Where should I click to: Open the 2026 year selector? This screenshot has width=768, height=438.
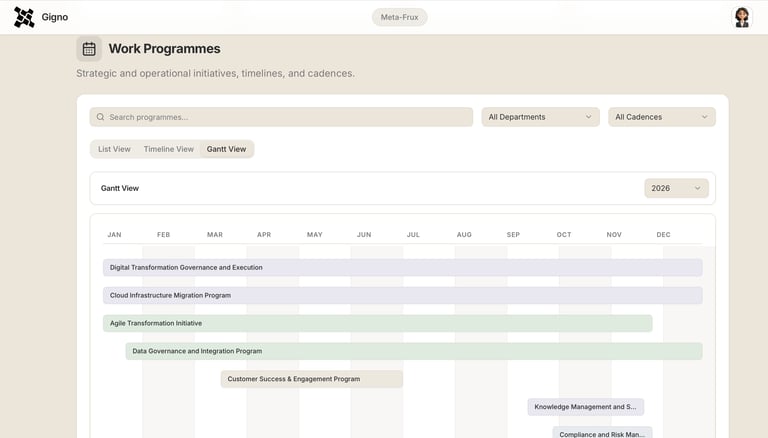(676, 188)
